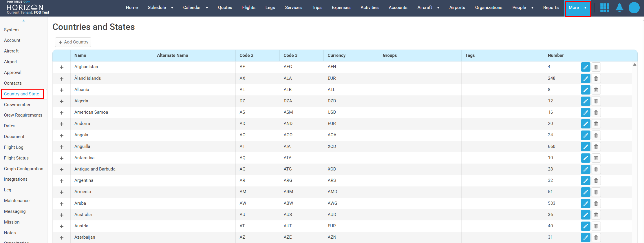644x243 pixels.
Task: Open the More dropdown menu
Action: [x=577, y=8]
